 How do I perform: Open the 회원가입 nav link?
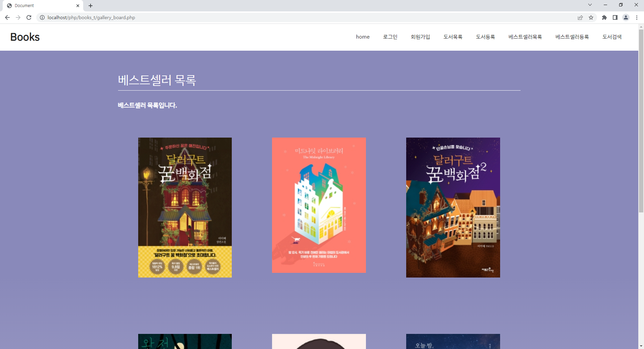pyautogui.click(x=420, y=37)
